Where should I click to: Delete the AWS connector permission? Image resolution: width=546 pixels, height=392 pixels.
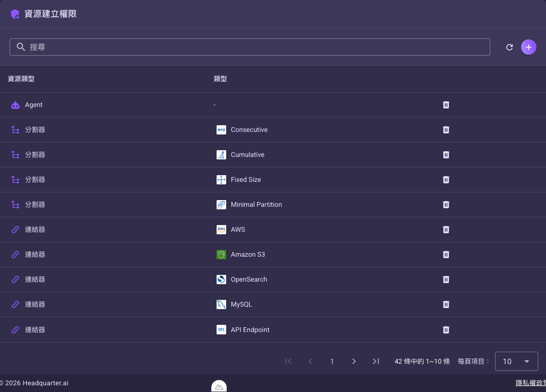tap(446, 229)
